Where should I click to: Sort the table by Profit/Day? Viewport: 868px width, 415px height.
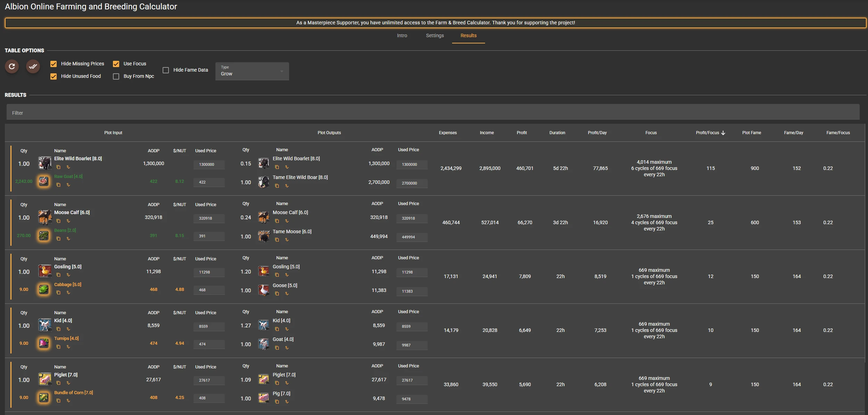coord(597,133)
